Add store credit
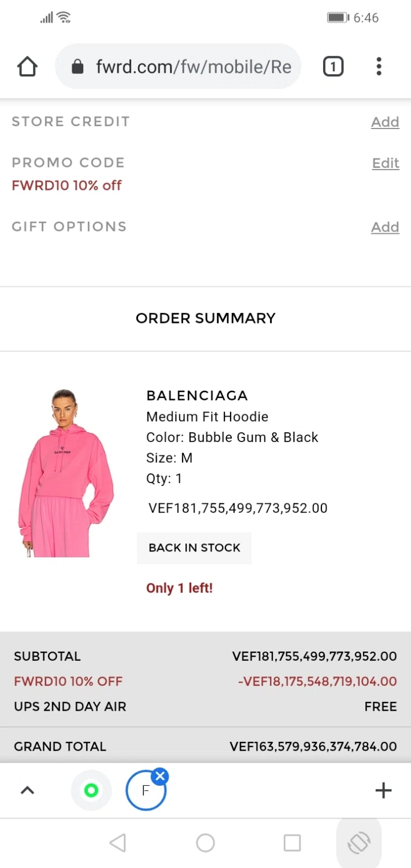Image resolution: width=411 pixels, height=868 pixels. (x=385, y=122)
